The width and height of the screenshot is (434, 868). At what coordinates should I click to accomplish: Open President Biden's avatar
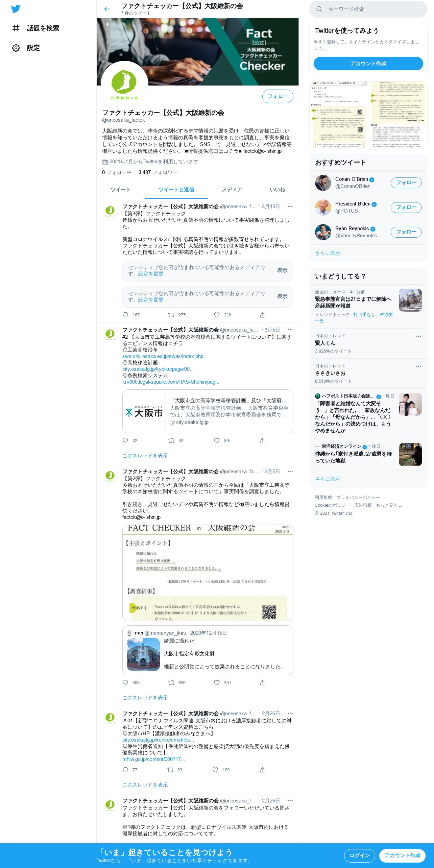tap(323, 208)
